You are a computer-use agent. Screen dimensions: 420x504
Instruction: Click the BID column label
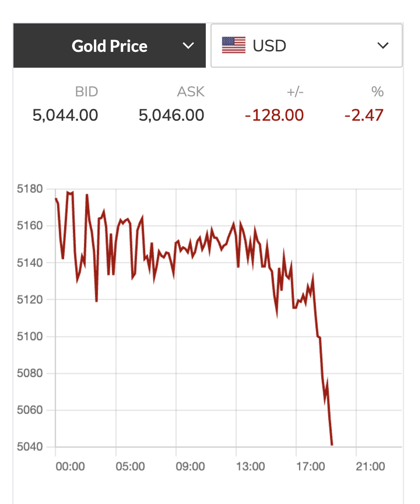pos(87,92)
